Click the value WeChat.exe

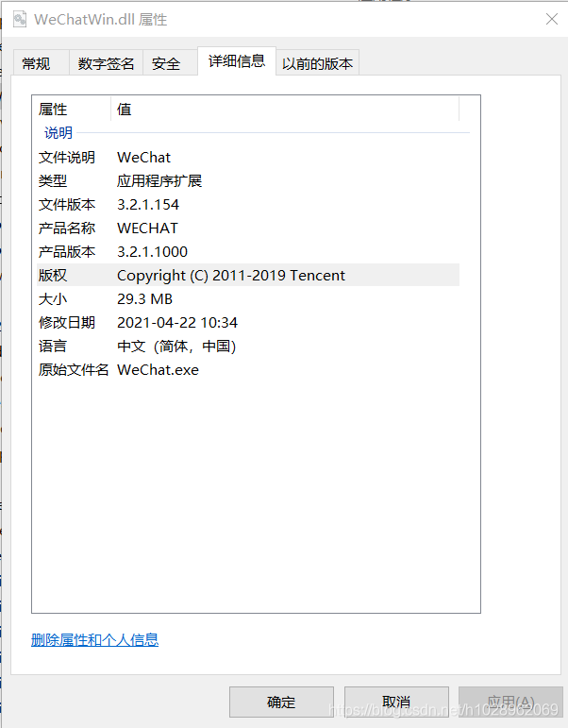coord(158,369)
